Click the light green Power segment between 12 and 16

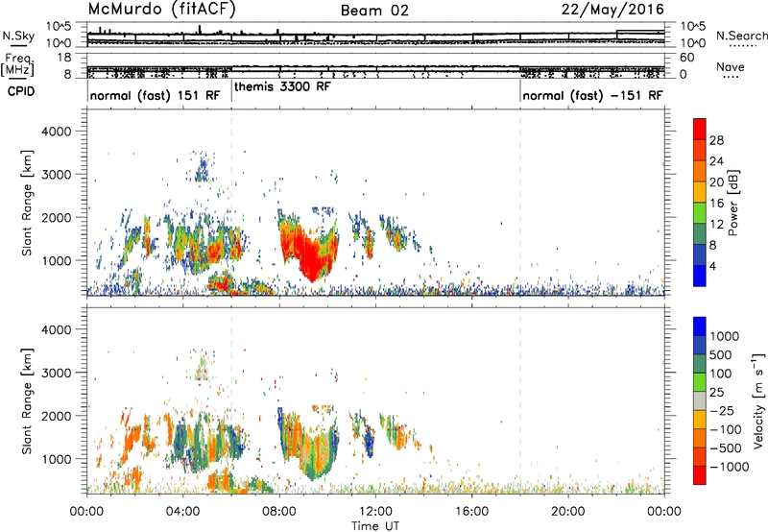(x=700, y=212)
